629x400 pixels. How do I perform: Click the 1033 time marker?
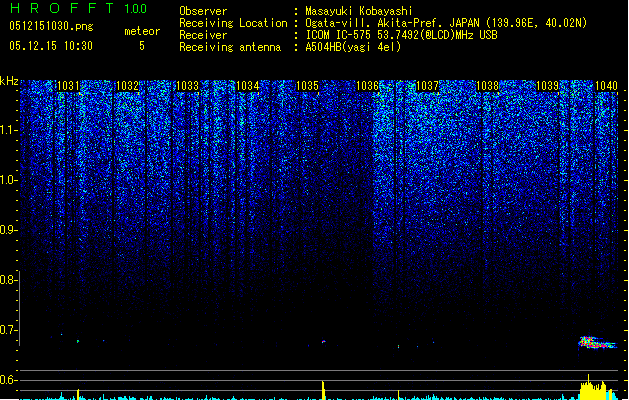point(188,86)
